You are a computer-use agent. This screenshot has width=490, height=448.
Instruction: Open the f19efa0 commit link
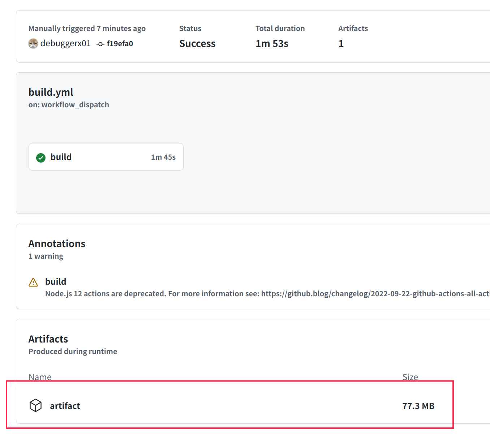(120, 43)
